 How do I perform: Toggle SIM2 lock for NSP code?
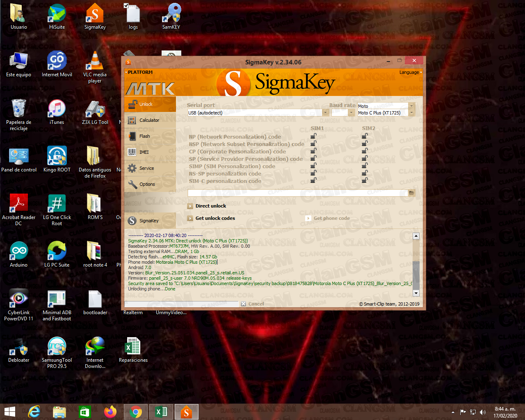pyautogui.click(x=365, y=144)
